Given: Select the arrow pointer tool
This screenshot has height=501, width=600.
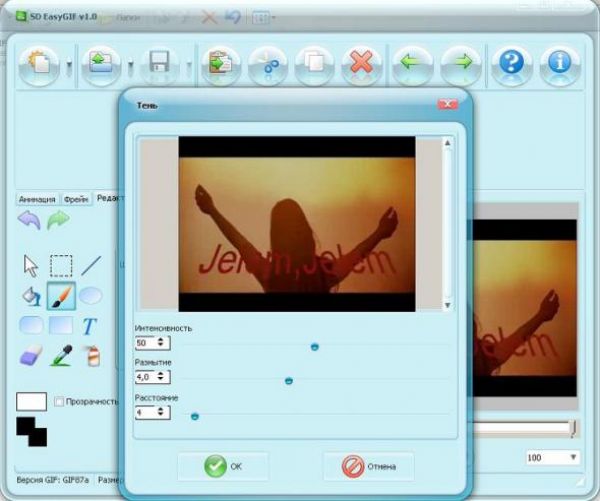Looking at the screenshot, I should [x=31, y=265].
